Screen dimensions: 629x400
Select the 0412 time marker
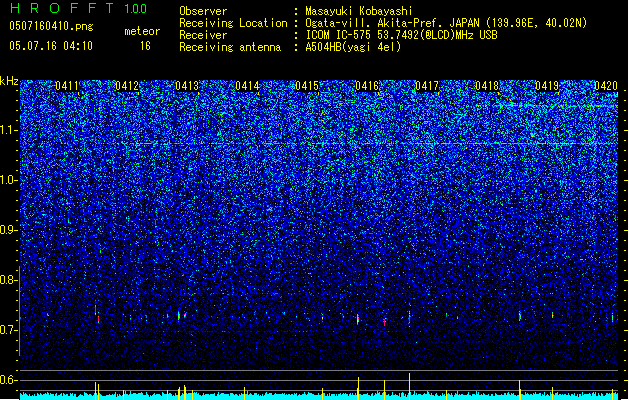(127, 86)
